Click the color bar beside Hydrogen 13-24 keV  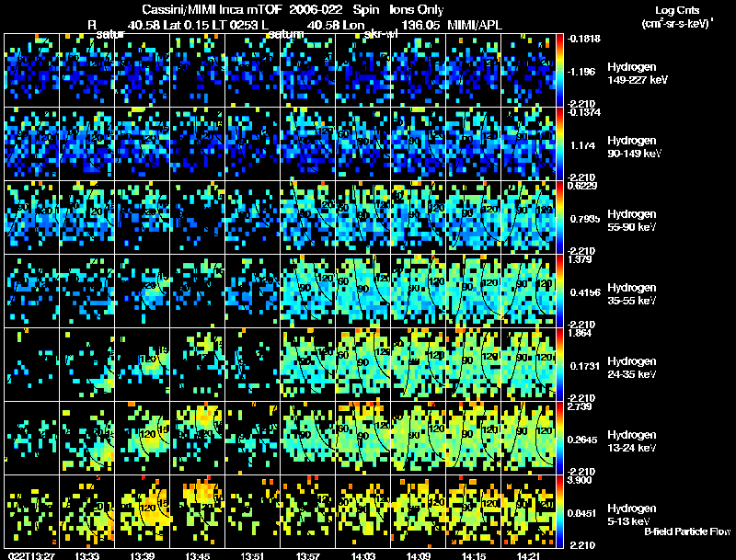pos(559,439)
